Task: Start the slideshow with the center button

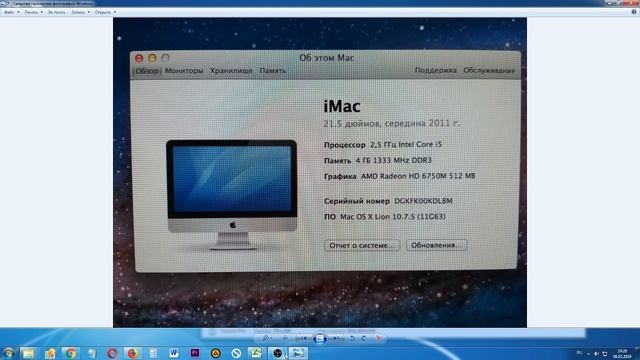Action: point(320,338)
